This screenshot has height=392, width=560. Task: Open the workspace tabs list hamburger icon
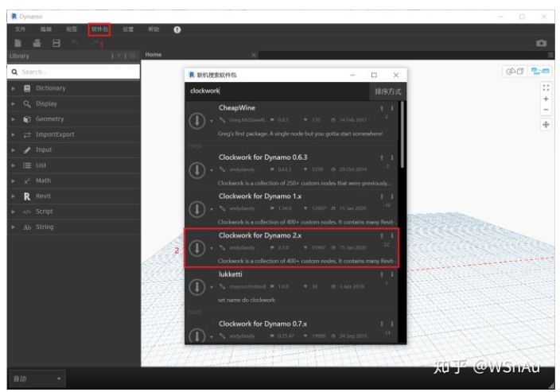pos(550,55)
